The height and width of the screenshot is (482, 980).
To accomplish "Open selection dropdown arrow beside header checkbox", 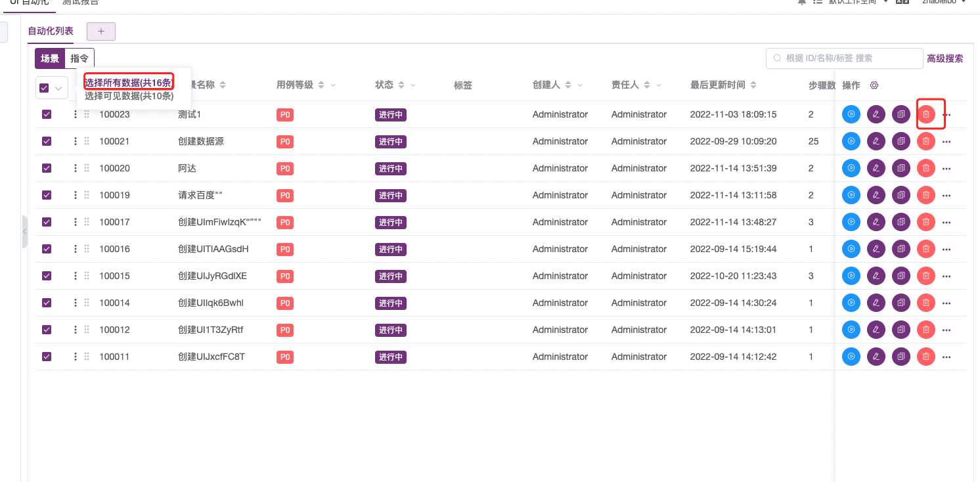I will pyautogui.click(x=58, y=88).
